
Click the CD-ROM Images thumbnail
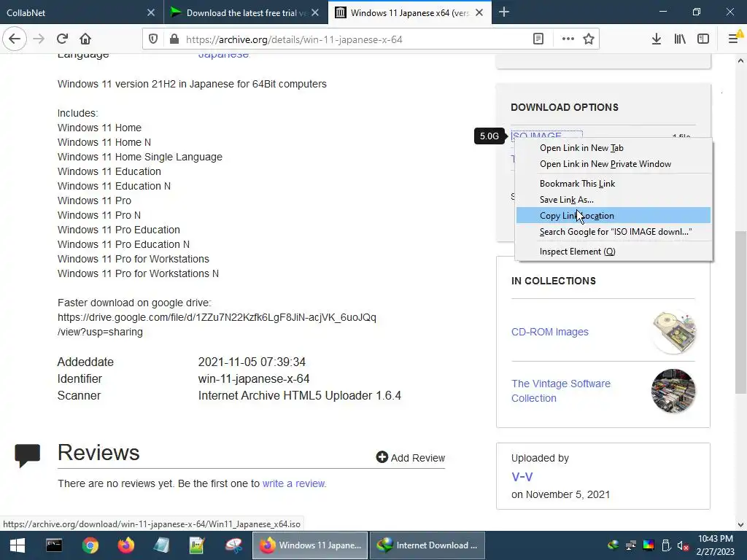673,332
